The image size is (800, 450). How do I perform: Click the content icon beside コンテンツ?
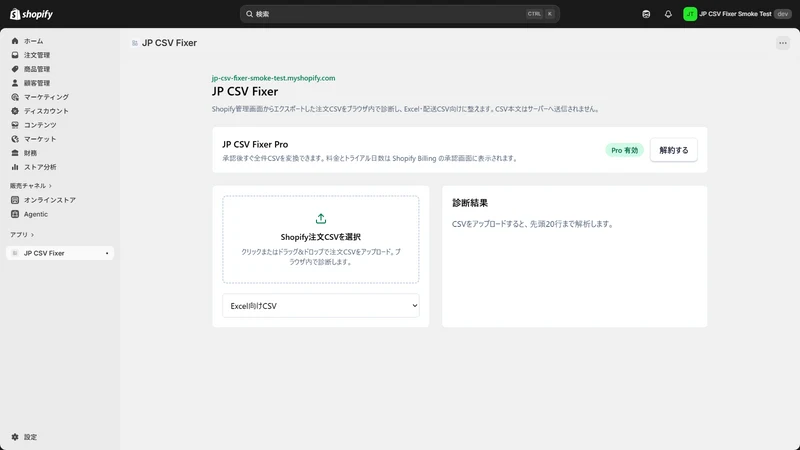pos(15,124)
